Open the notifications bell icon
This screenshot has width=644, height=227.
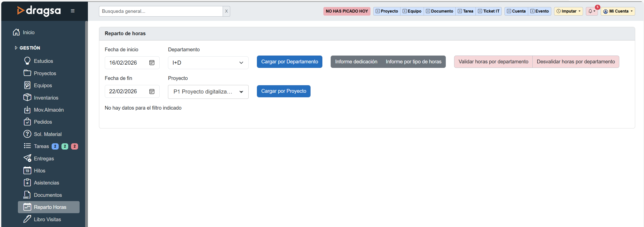(x=591, y=11)
